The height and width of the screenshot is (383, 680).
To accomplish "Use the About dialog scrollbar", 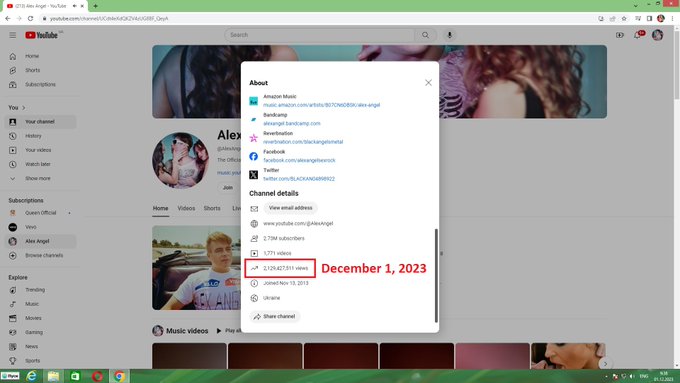I will (436, 276).
